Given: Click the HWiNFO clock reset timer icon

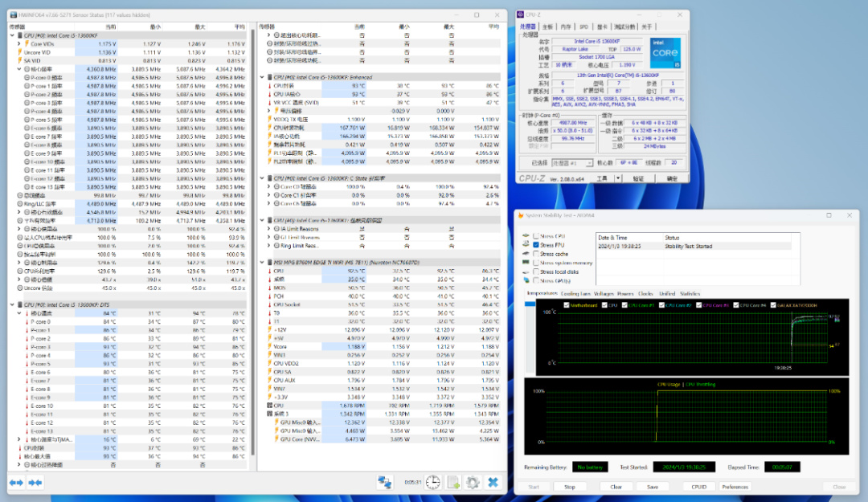Looking at the screenshot, I should 432,482.
